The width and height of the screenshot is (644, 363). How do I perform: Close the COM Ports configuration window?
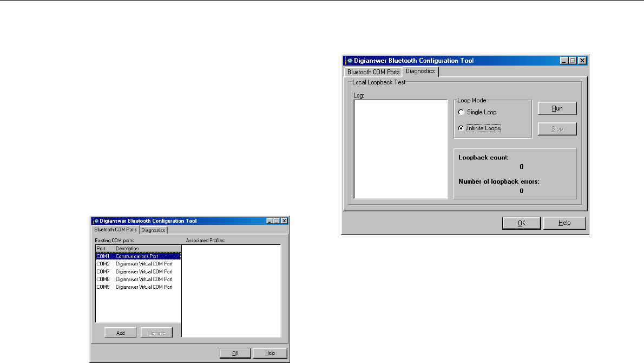[284, 221]
